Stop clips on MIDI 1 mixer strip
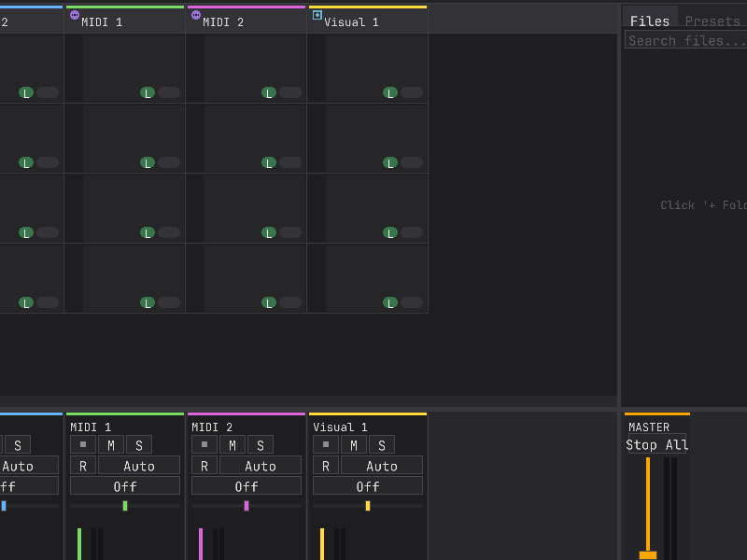The image size is (747, 560). point(83,445)
